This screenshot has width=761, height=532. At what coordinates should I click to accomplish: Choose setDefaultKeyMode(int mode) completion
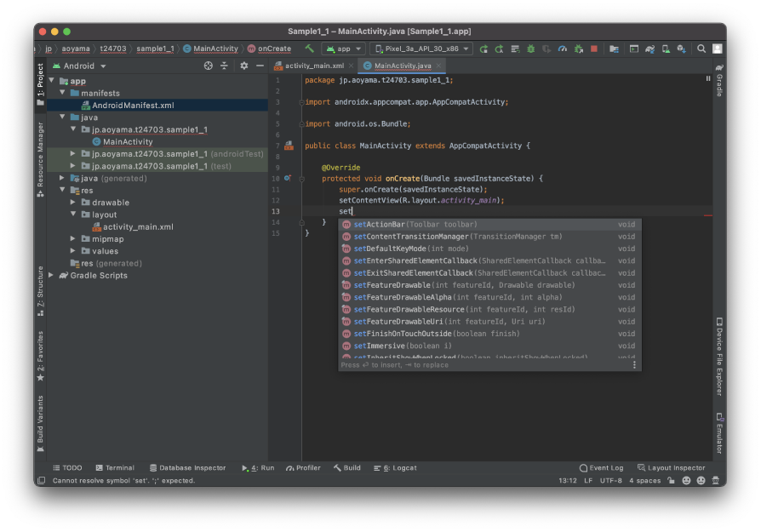coord(489,249)
